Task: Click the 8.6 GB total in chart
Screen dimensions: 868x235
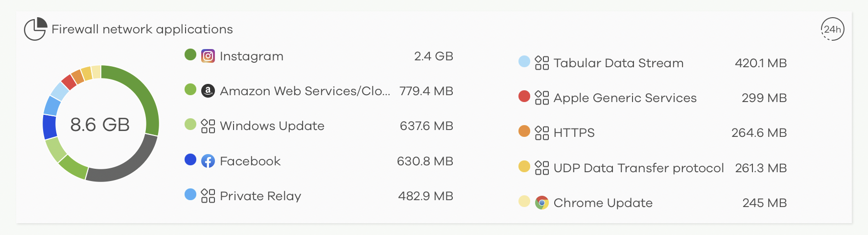Action: point(100,125)
